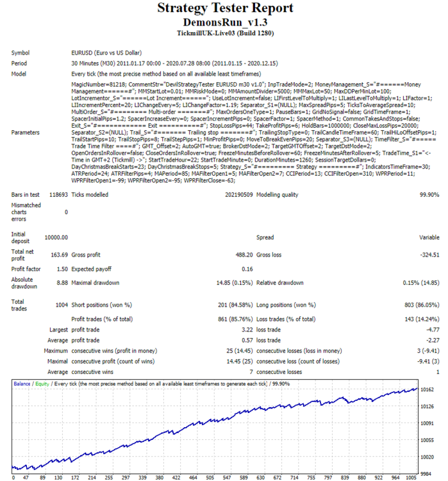448x481 pixels.
Task: Click the Strategy Tester Report title
Action: coord(225,8)
